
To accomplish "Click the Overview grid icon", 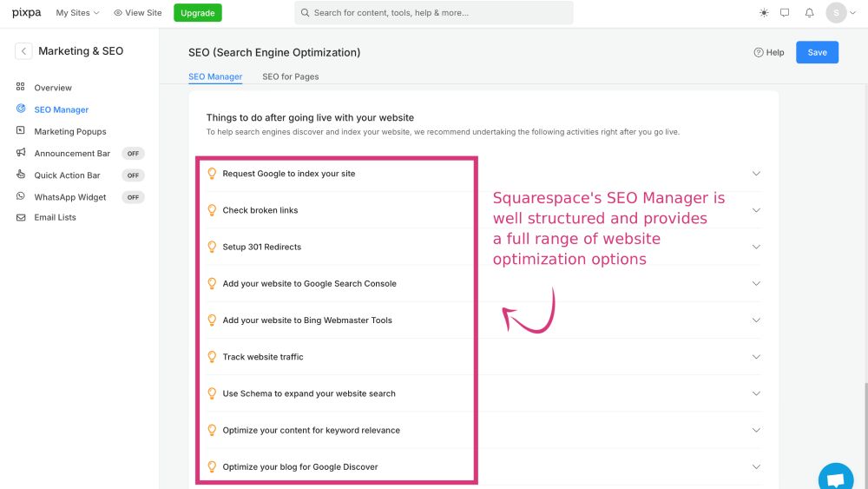I will pos(21,86).
